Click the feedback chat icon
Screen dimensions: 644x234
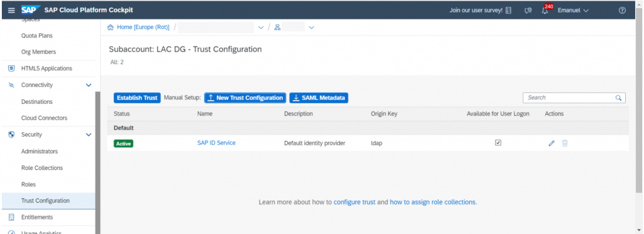click(528, 11)
